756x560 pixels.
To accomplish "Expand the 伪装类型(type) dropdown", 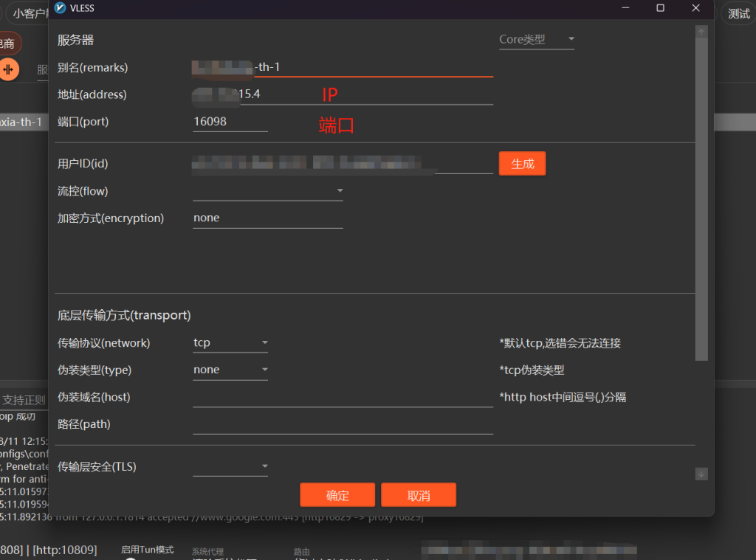I will coord(230,370).
